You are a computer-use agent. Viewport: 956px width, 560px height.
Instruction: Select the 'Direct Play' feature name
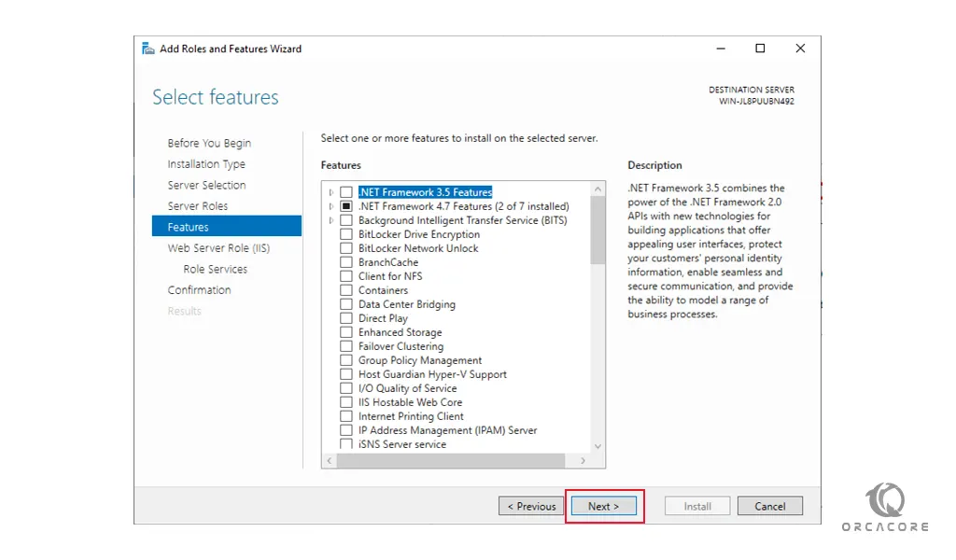pyautogui.click(x=383, y=318)
